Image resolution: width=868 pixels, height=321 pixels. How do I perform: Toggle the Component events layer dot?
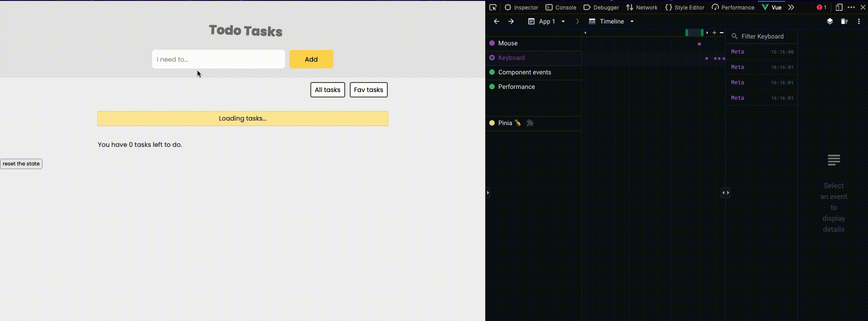[492, 72]
